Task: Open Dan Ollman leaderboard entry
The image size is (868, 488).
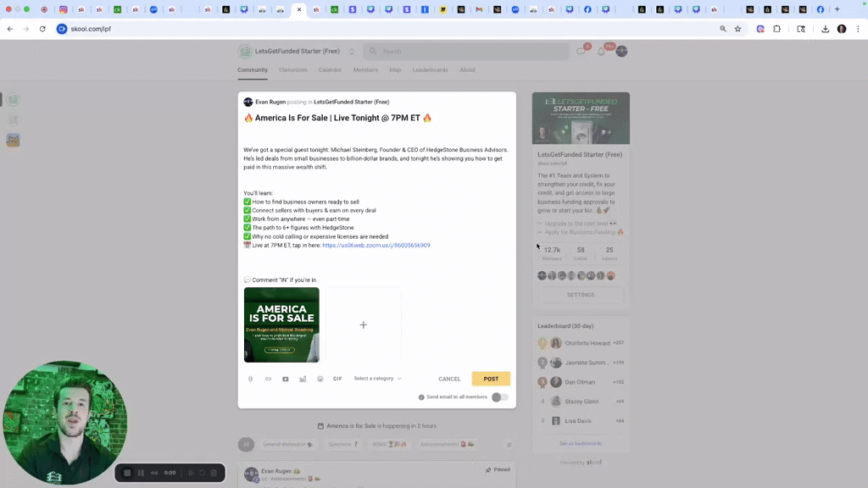Action: (x=581, y=382)
